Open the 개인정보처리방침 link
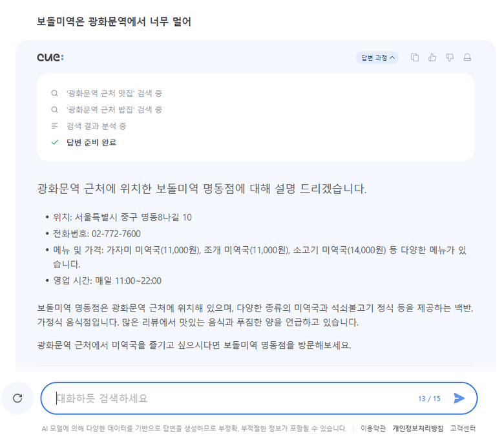504x442 pixels. (417, 428)
